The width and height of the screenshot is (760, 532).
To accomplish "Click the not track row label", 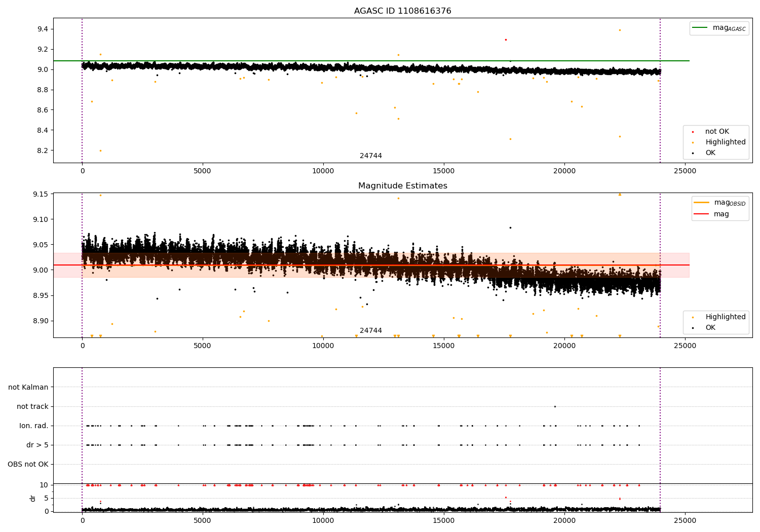I will click(32, 406).
